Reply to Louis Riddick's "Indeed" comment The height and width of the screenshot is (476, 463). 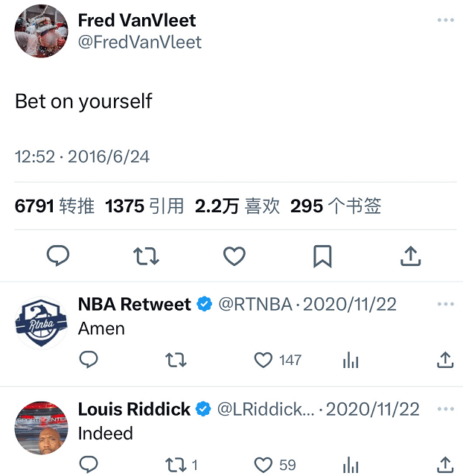[x=89, y=465]
